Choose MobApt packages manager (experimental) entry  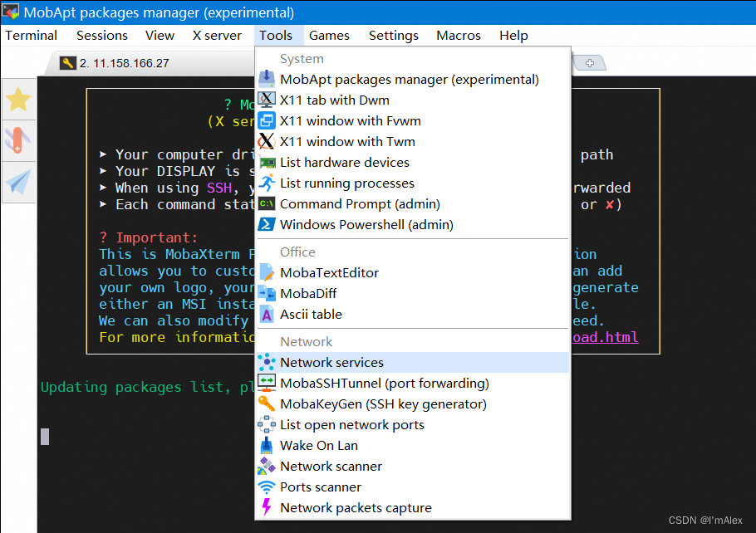click(x=413, y=79)
